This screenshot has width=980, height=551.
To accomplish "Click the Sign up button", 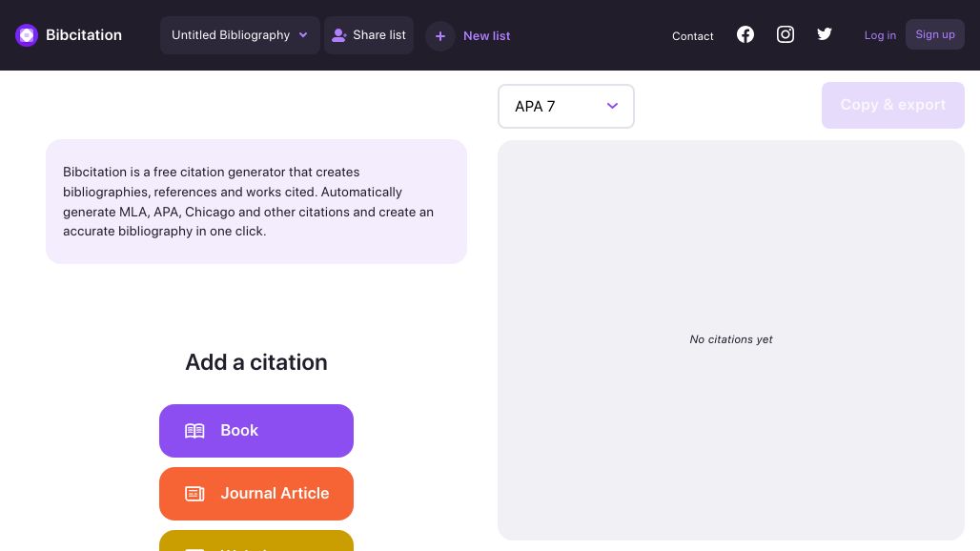I will click(x=935, y=34).
